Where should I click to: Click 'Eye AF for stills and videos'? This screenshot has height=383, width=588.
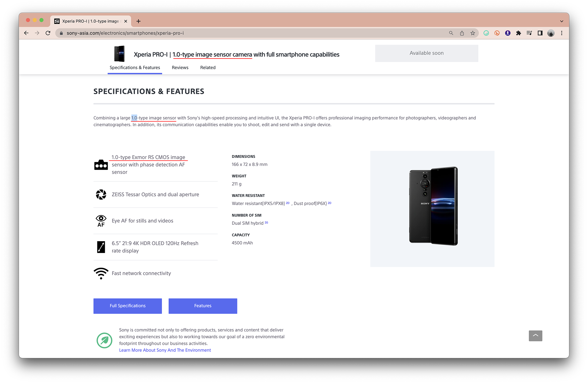tap(142, 221)
